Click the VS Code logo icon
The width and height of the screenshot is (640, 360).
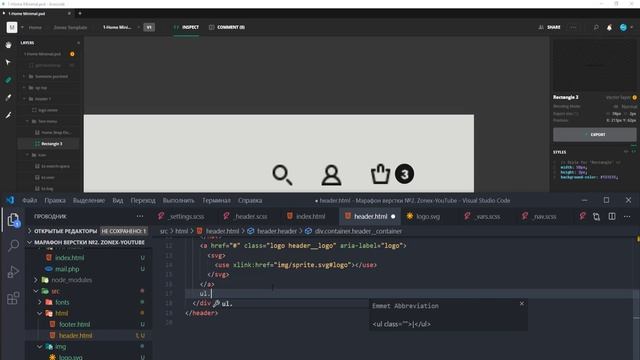pos(10,200)
